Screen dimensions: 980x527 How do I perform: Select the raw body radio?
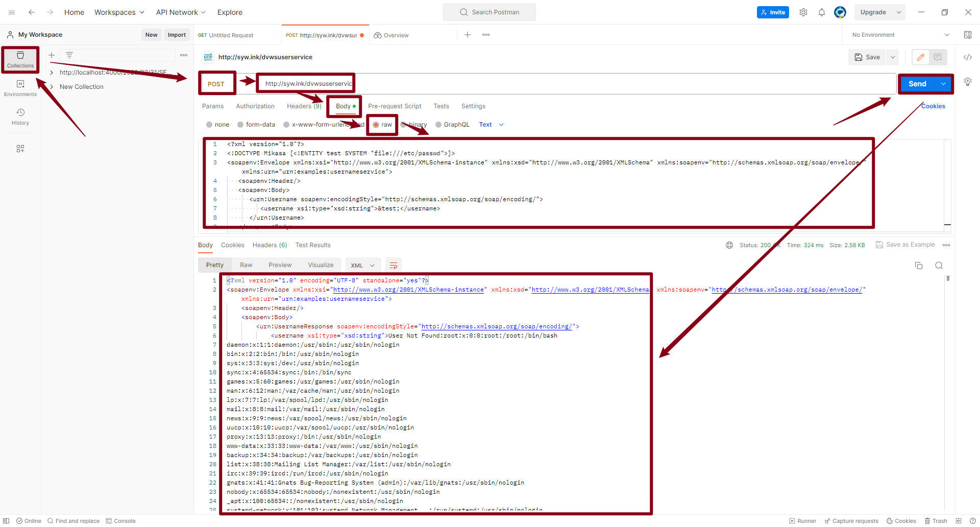[x=376, y=125]
